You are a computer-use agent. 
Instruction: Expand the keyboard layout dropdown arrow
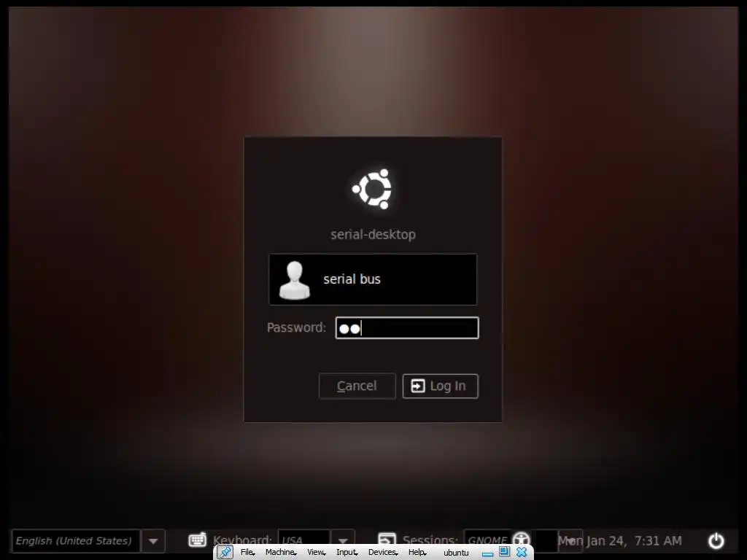pos(343,538)
